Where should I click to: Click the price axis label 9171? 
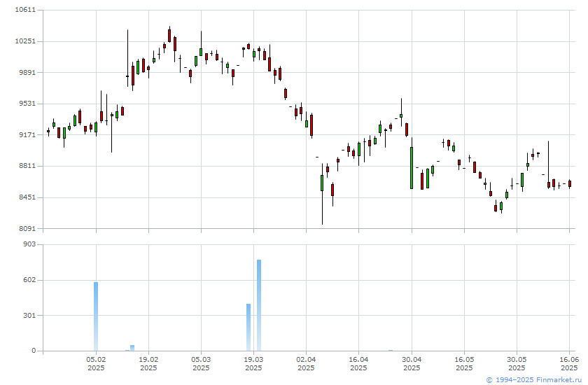click(27, 134)
